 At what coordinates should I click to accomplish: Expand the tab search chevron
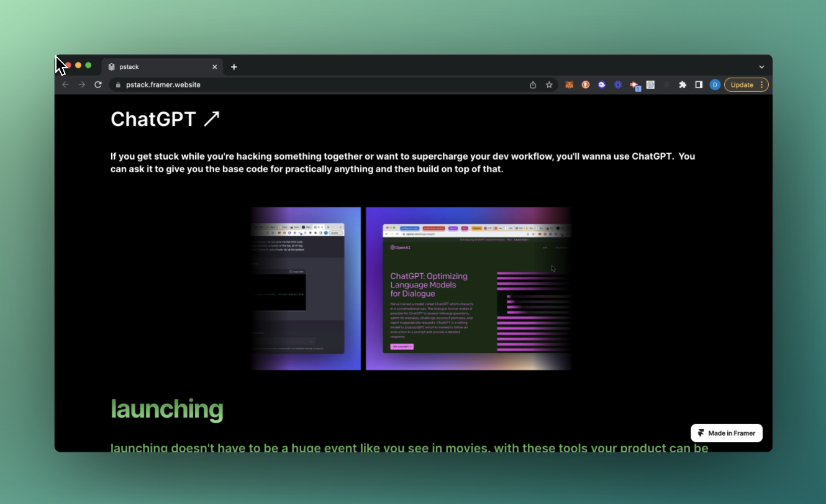[x=761, y=67]
